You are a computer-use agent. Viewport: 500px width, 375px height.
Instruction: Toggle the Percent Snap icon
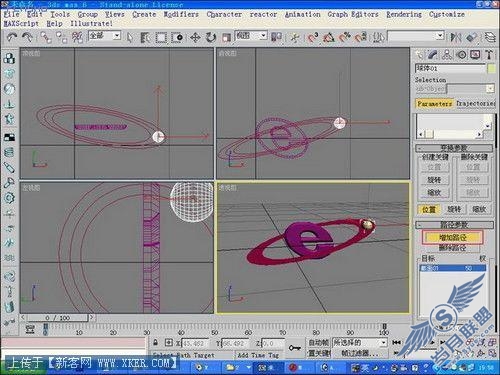point(345,37)
